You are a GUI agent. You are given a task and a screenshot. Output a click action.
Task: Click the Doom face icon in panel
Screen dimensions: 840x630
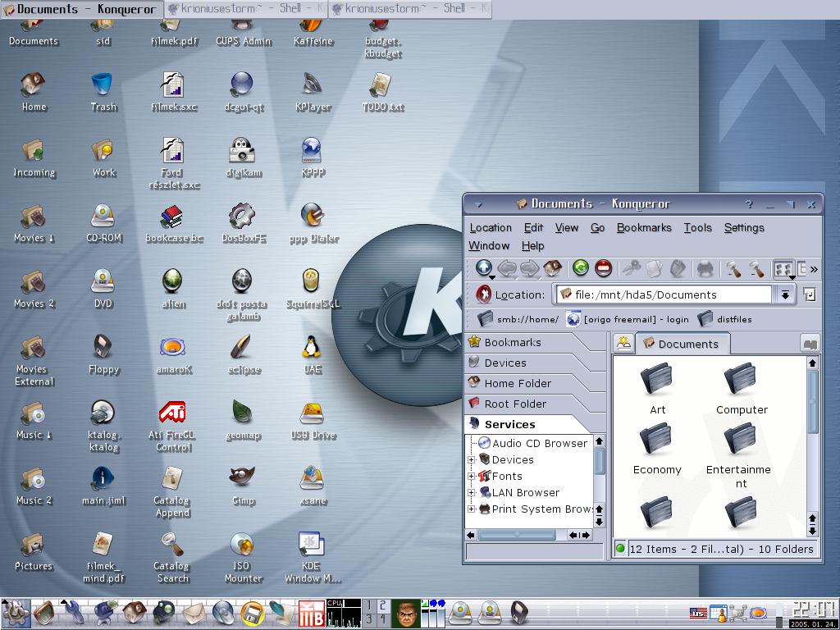coord(406,614)
